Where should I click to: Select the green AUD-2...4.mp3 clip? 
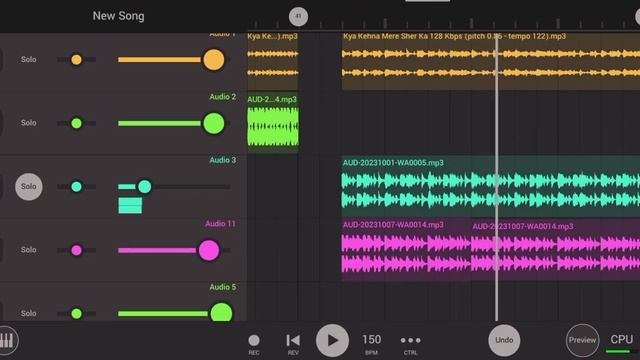pos(273,123)
